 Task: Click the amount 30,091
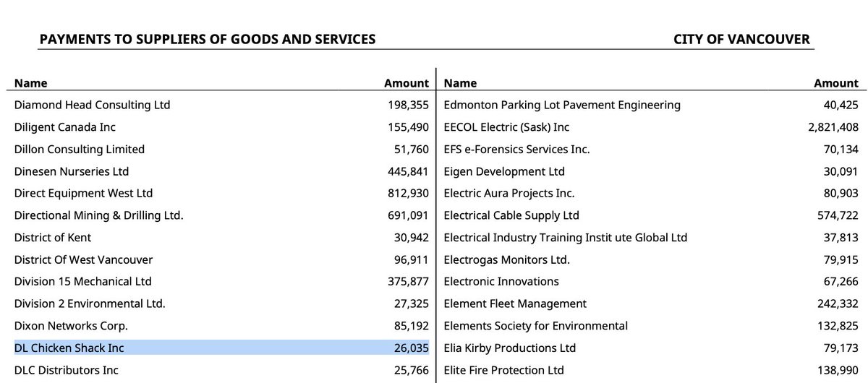(x=841, y=171)
